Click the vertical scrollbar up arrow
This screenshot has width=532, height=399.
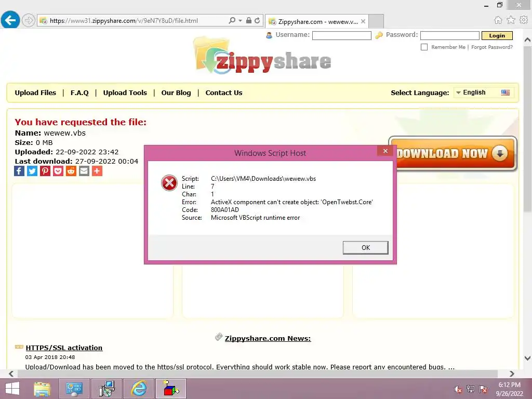point(528,40)
